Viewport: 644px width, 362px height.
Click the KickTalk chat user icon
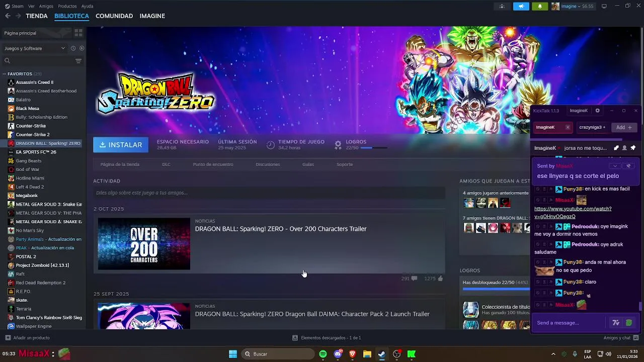click(624, 148)
